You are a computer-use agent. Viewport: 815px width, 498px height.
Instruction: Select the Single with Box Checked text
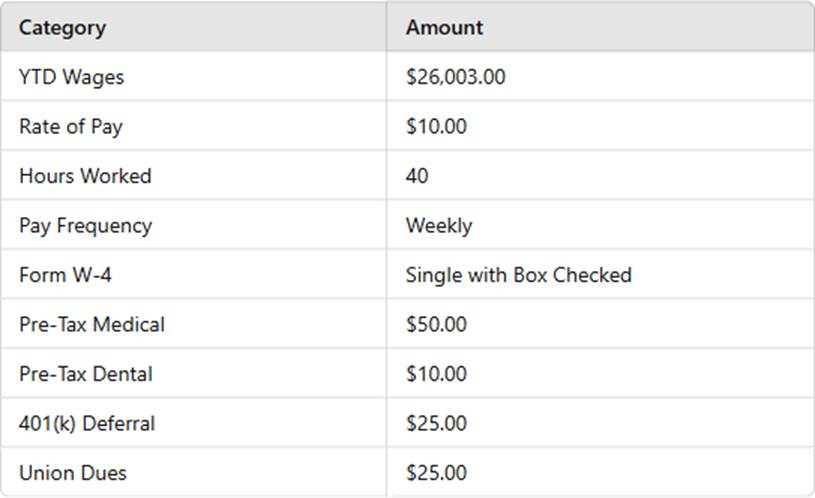[x=519, y=275]
